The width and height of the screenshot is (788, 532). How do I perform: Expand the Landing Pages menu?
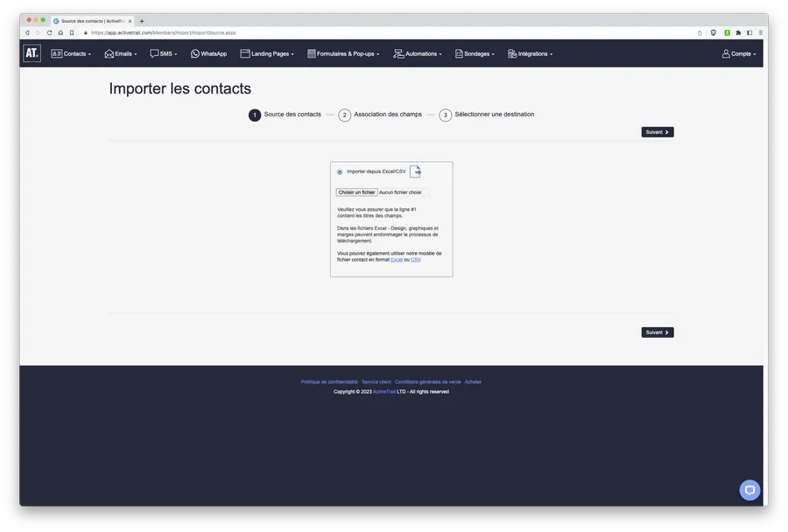click(267, 53)
